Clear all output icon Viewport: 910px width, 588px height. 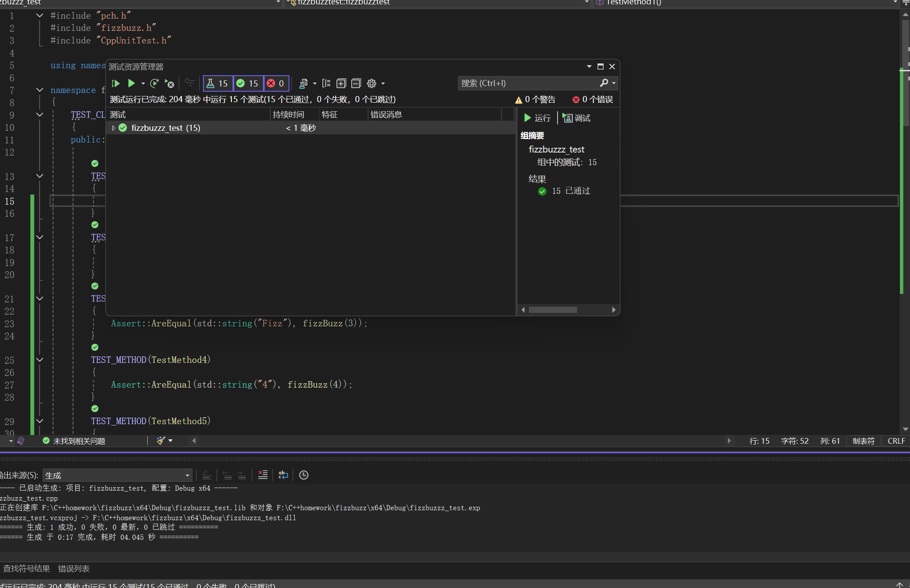263,475
